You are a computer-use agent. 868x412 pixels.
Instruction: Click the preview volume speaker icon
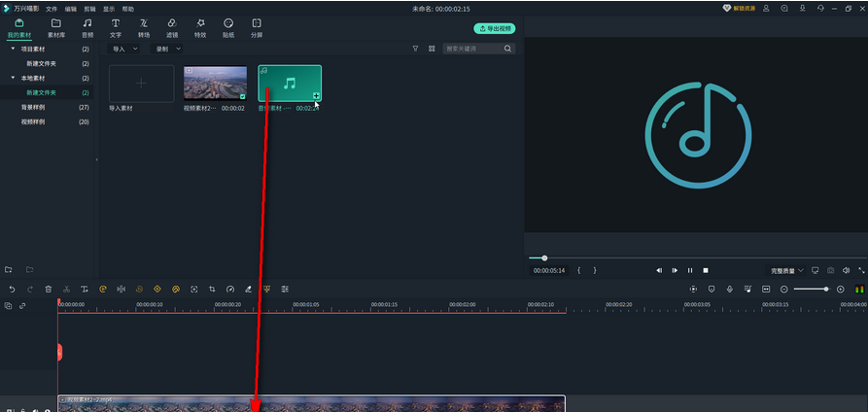(846, 271)
